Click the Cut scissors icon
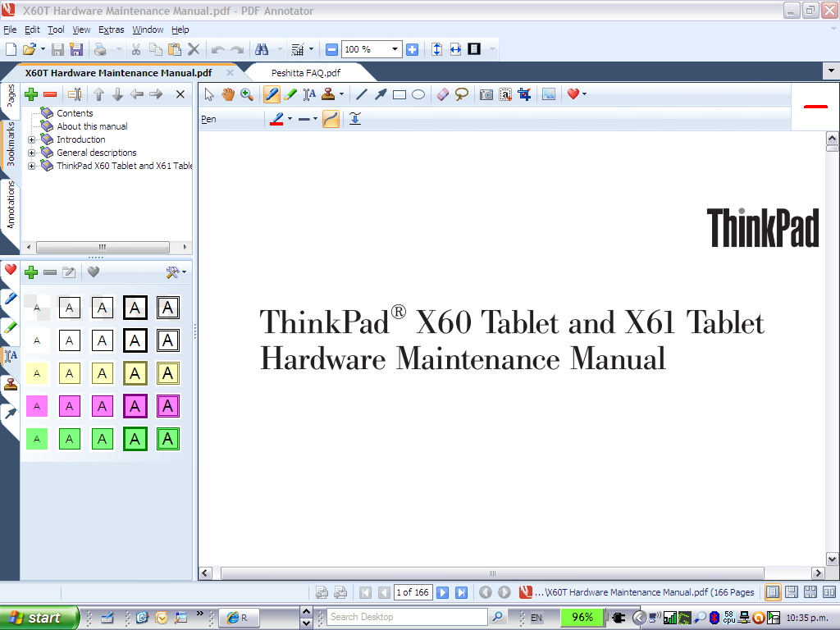This screenshot has height=630, width=840. click(x=135, y=50)
